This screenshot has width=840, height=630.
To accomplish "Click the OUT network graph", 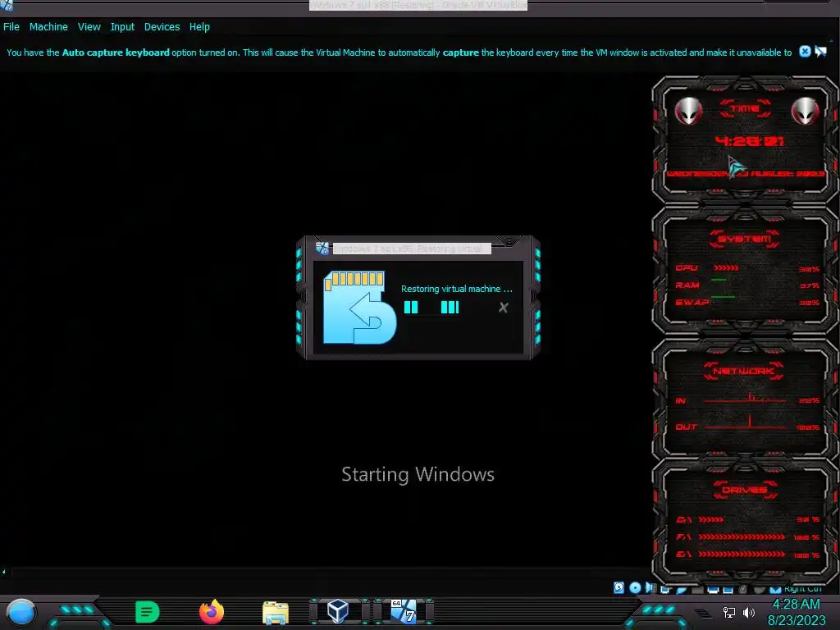I will tap(745, 423).
